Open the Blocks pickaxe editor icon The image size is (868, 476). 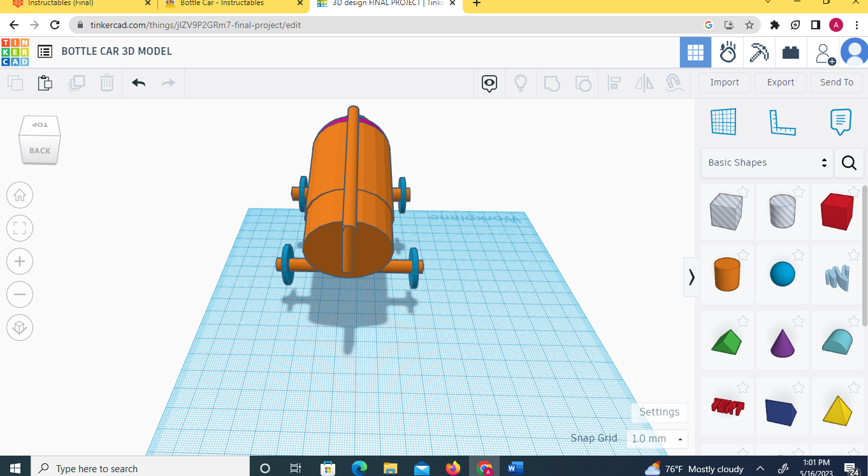pyautogui.click(x=759, y=52)
